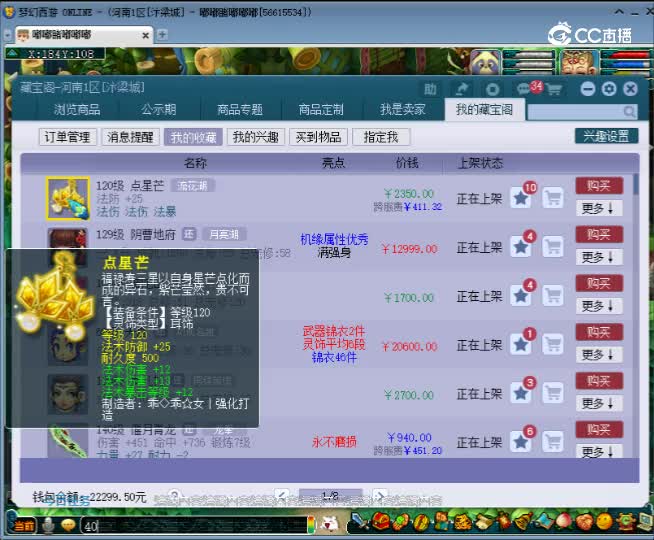Open the shopping cart icon in header
Image resolution: width=654 pixels, height=540 pixels.
pyautogui.click(x=554, y=89)
